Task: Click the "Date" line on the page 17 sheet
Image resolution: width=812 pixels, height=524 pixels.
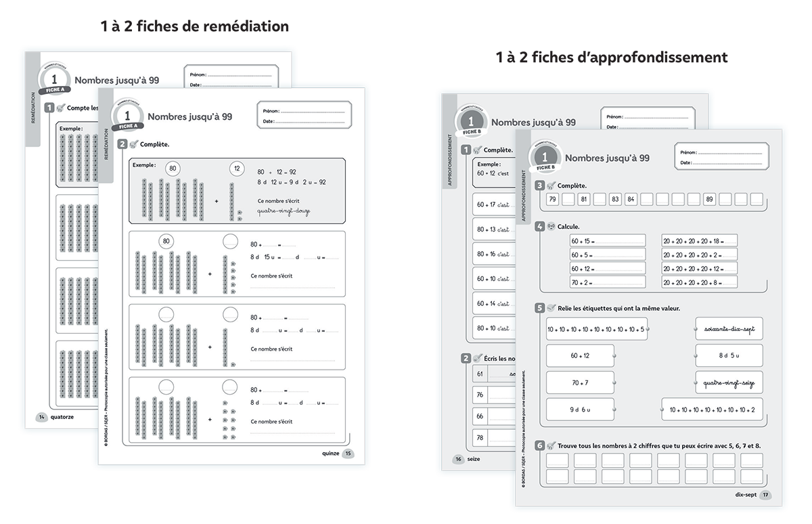Action: click(x=721, y=163)
